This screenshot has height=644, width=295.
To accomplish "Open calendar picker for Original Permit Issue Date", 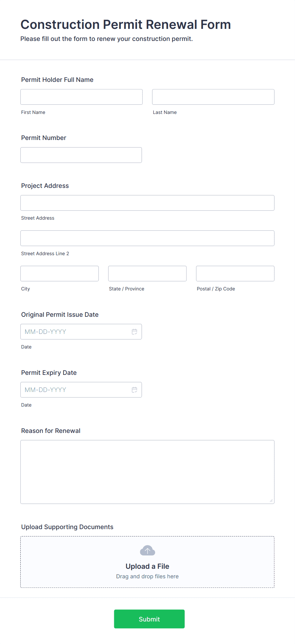I will coord(134,332).
